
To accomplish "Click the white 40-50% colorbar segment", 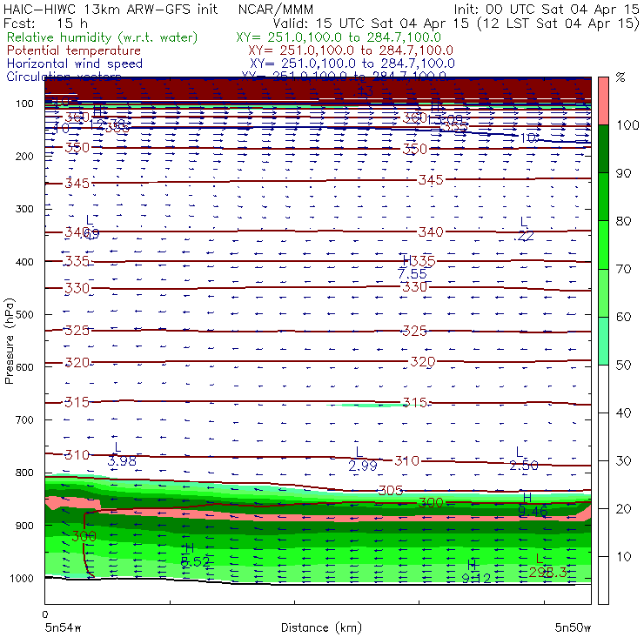I will [603, 388].
